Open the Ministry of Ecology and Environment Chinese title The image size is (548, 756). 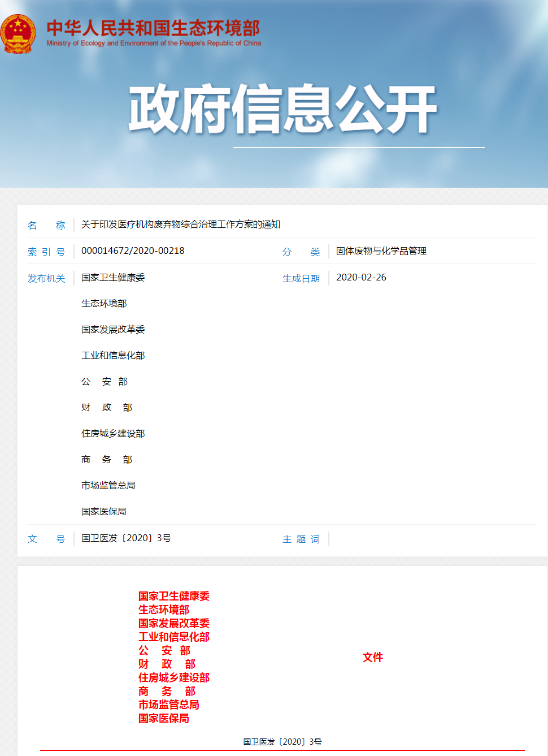coord(153,28)
